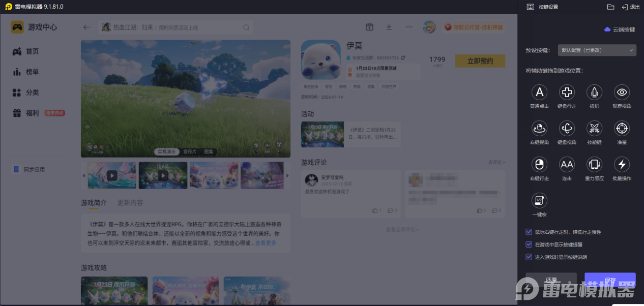This screenshot has width=644, height=306.
Task: Select the 右键视角 right-click view icon
Action: click(x=539, y=128)
